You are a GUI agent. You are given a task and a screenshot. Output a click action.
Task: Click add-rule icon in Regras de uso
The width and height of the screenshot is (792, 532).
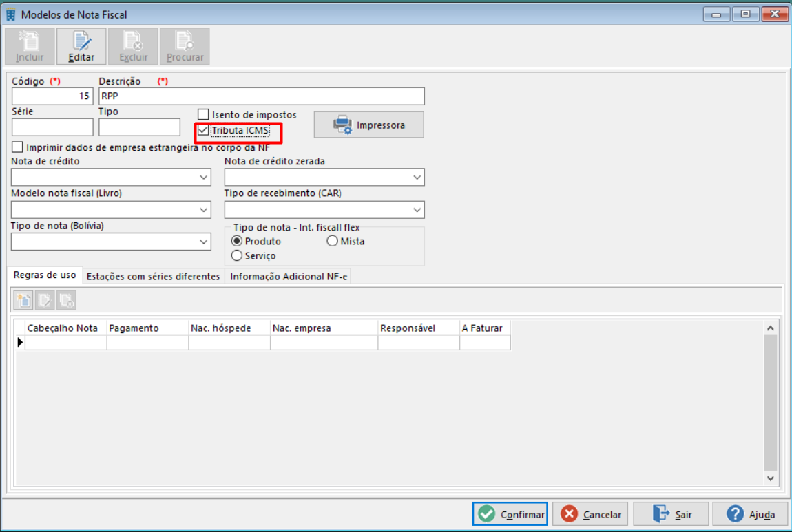23,300
